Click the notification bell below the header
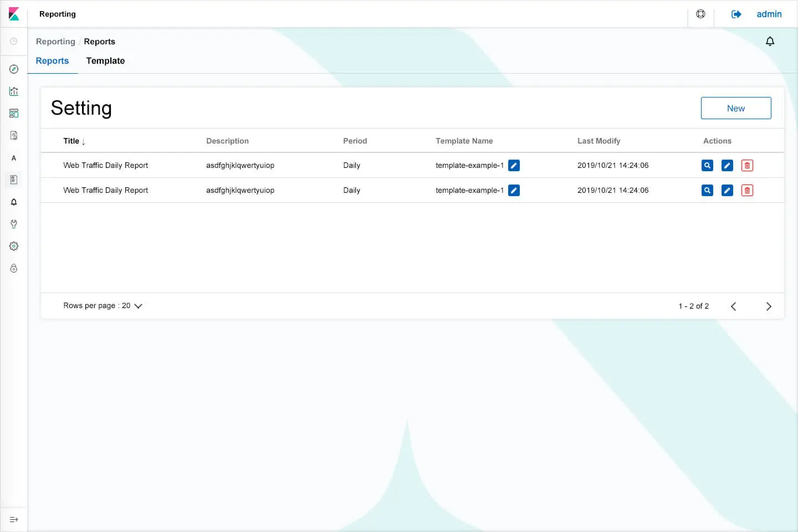 tap(770, 42)
